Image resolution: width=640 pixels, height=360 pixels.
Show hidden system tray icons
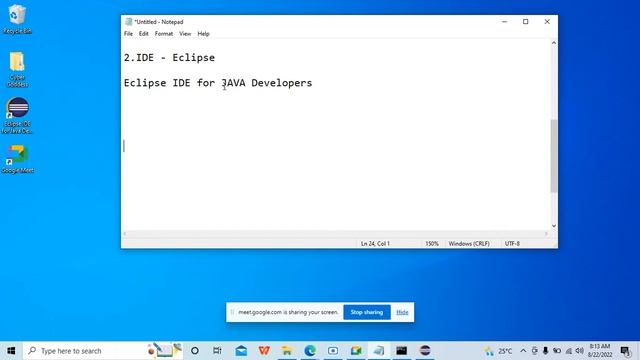coord(523,351)
